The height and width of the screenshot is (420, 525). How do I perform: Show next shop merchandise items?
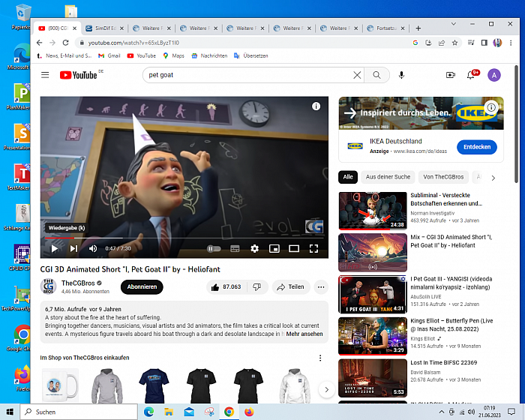327,389
